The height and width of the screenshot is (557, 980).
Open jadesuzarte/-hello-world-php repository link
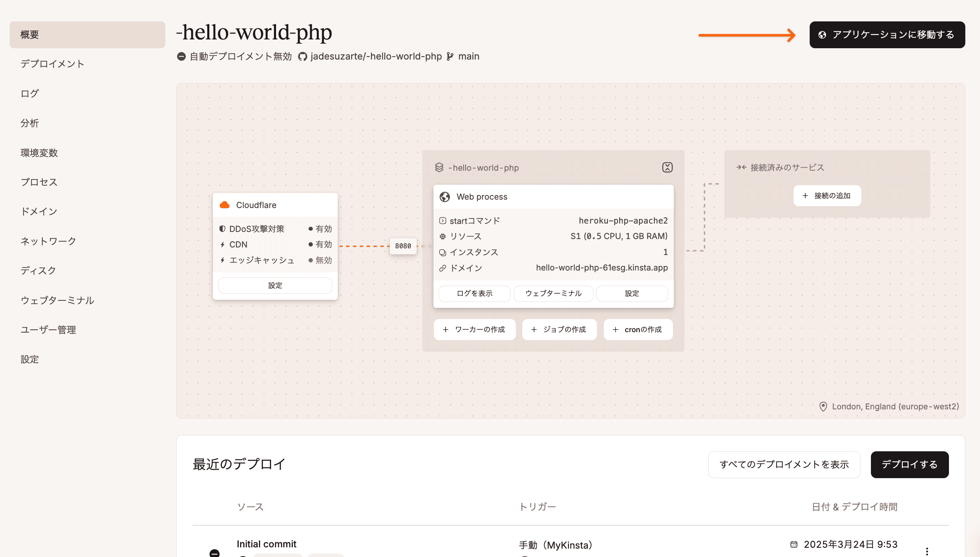[376, 56]
